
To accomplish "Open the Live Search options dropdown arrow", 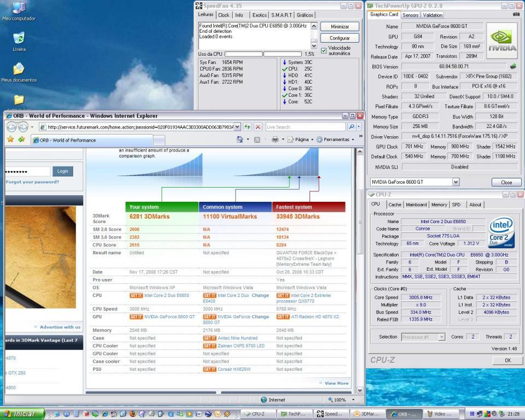I will (359, 127).
